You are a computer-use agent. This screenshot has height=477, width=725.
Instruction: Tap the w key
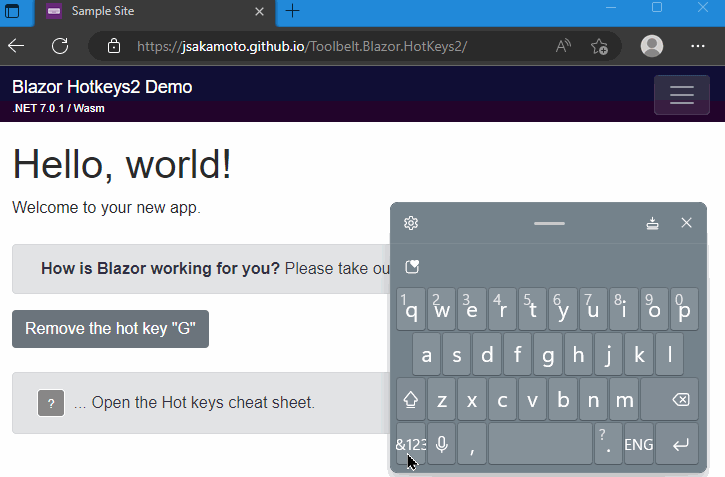(442, 309)
